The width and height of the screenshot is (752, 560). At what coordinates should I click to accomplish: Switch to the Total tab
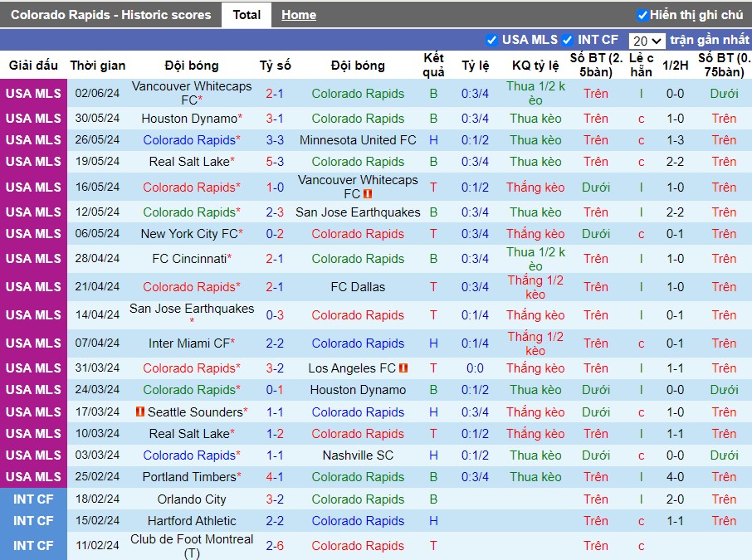pyautogui.click(x=247, y=15)
